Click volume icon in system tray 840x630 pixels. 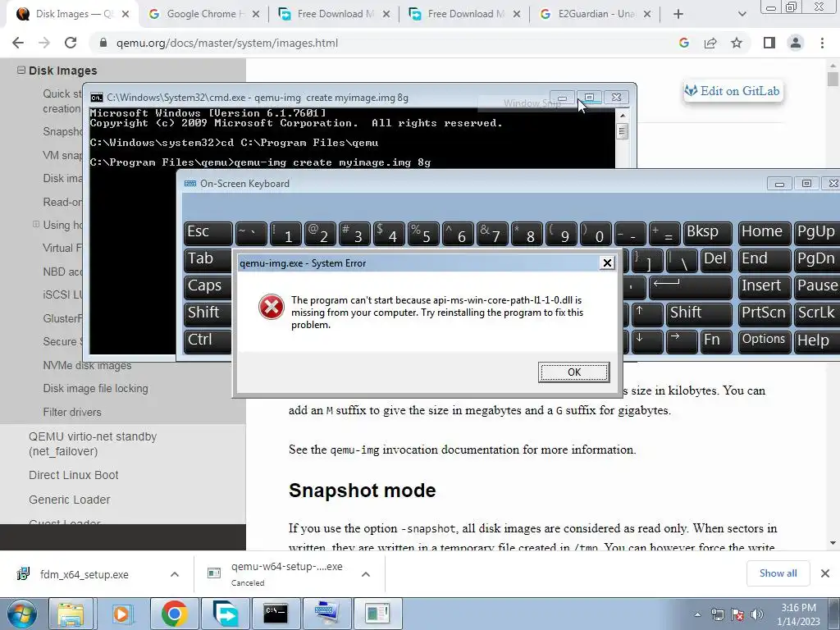(757, 614)
